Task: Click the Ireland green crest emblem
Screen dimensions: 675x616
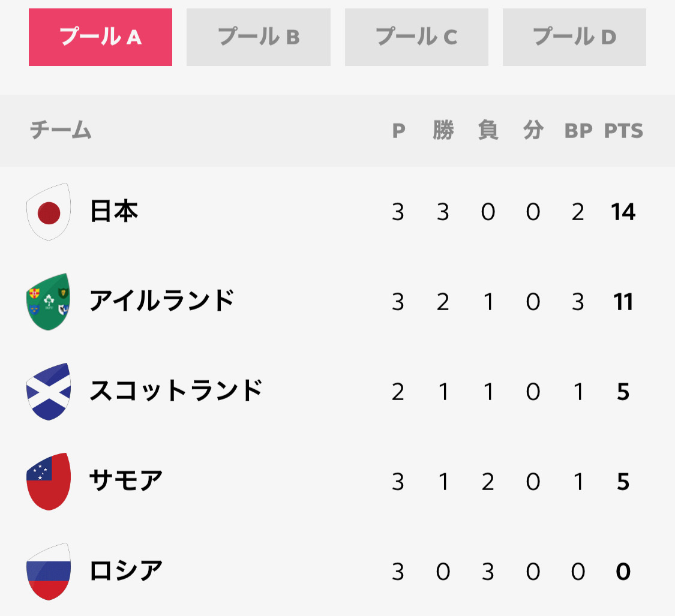Action: pos(49,302)
